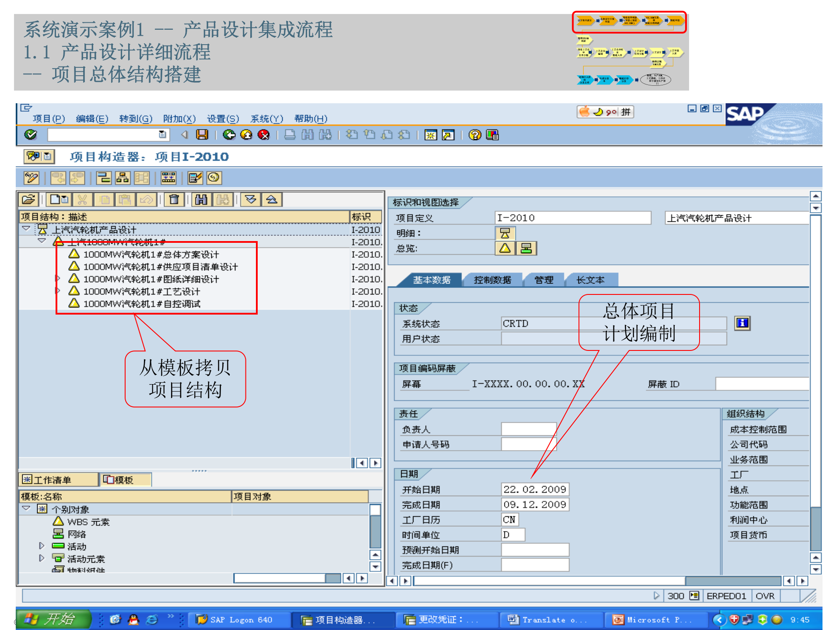Open the command field dropdown arrow

coord(161,135)
